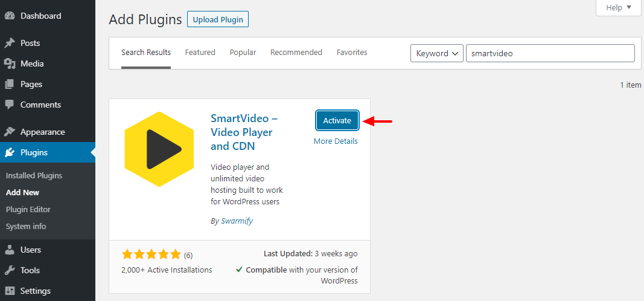Click the '2,000+ Active Installations' text
644x301 pixels.
tap(167, 270)
